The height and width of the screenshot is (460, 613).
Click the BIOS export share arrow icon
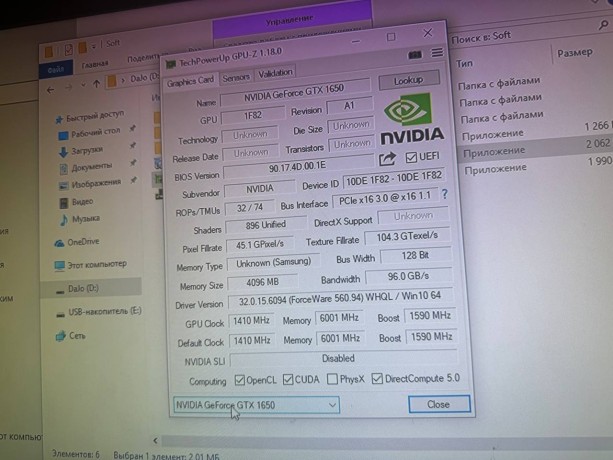(x=387, y=159)
